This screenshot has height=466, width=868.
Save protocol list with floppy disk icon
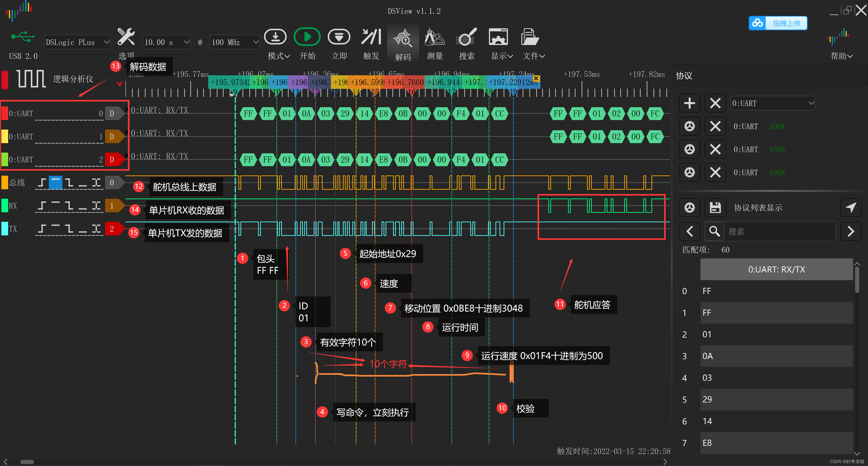click(x=715, y=208)
